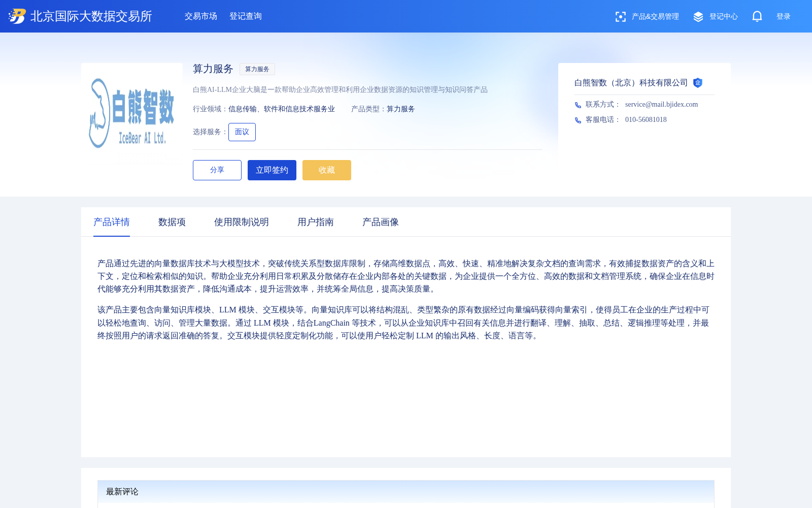Click product title 算力服务 heading
The image size is (812, 508).
(x=213, y=69)
